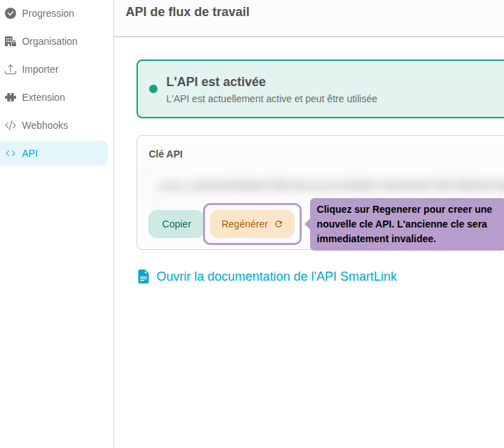Open the SmartLink API documentation link
Viewport: 504px width, 448px height.
tap(276, 276)
